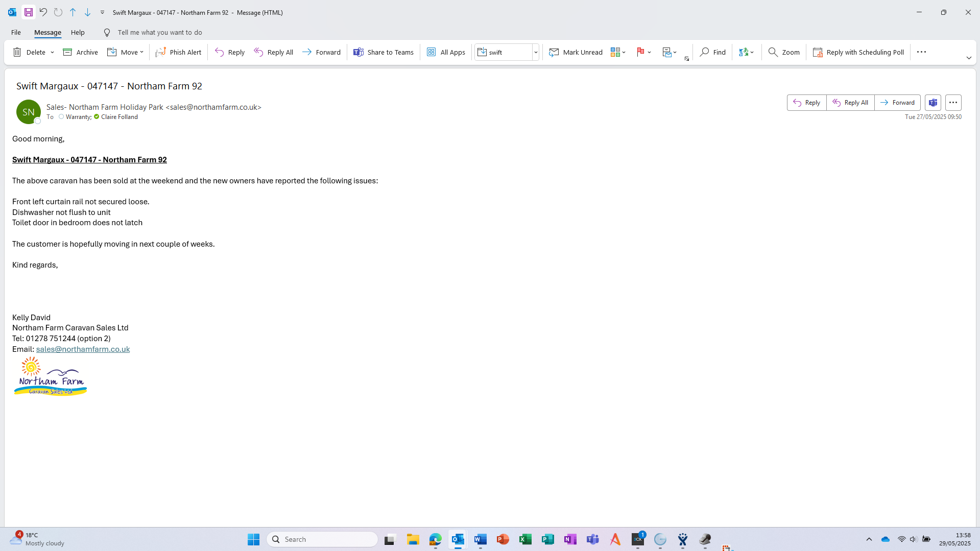Click the Teams icon in the message header
Image resolution: width=980 pixels, height=551 pixels.
point(933,103)
